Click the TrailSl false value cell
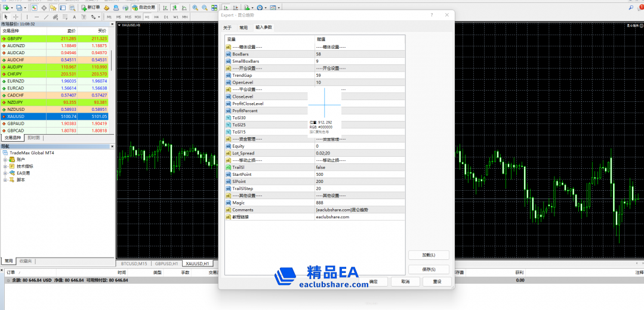This screenshot has width=644, height=310. pos(358,168)
